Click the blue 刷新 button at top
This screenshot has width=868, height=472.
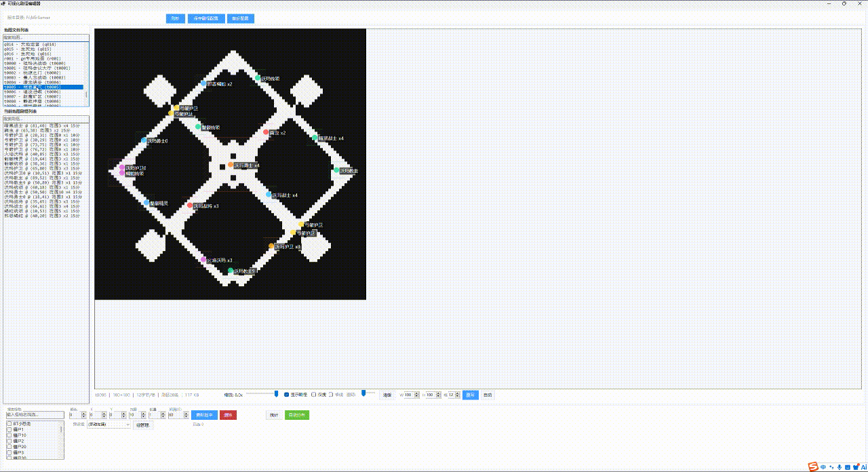point(176,18)
